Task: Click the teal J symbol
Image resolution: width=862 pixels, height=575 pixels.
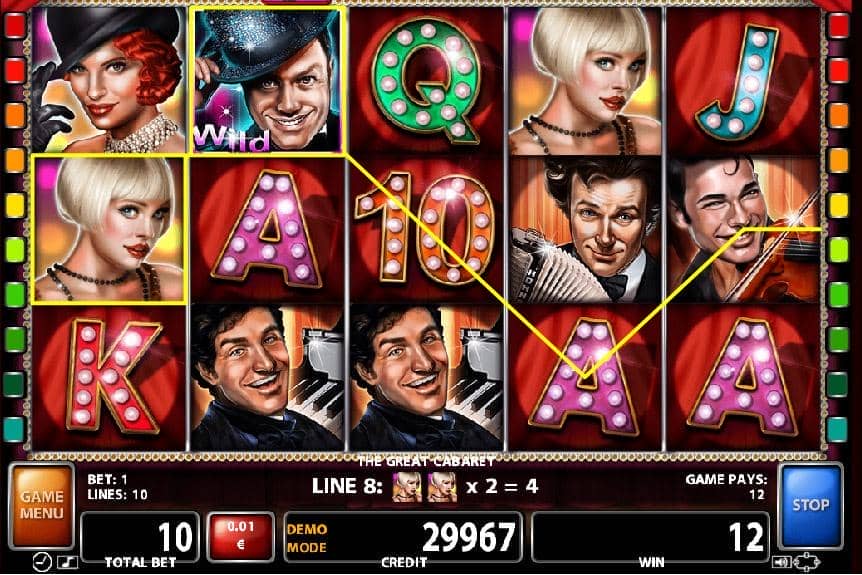Action: tap(744, 80)
